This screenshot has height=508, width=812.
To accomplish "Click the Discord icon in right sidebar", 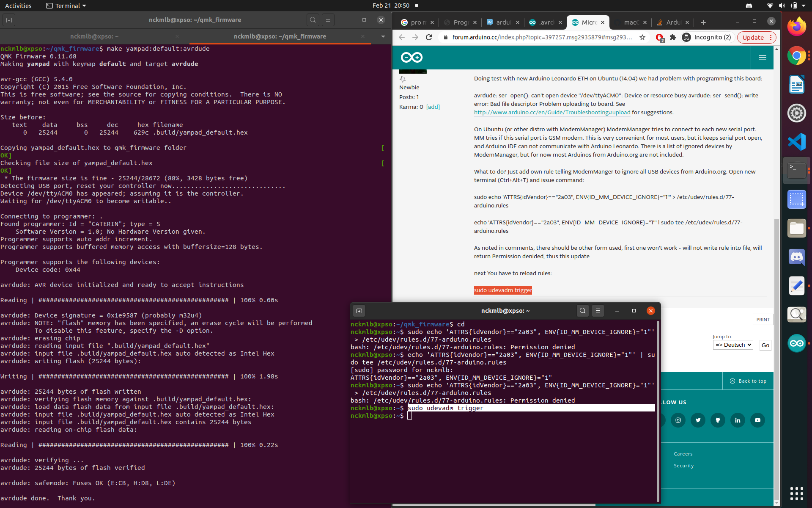I will [x=797, y=257].
